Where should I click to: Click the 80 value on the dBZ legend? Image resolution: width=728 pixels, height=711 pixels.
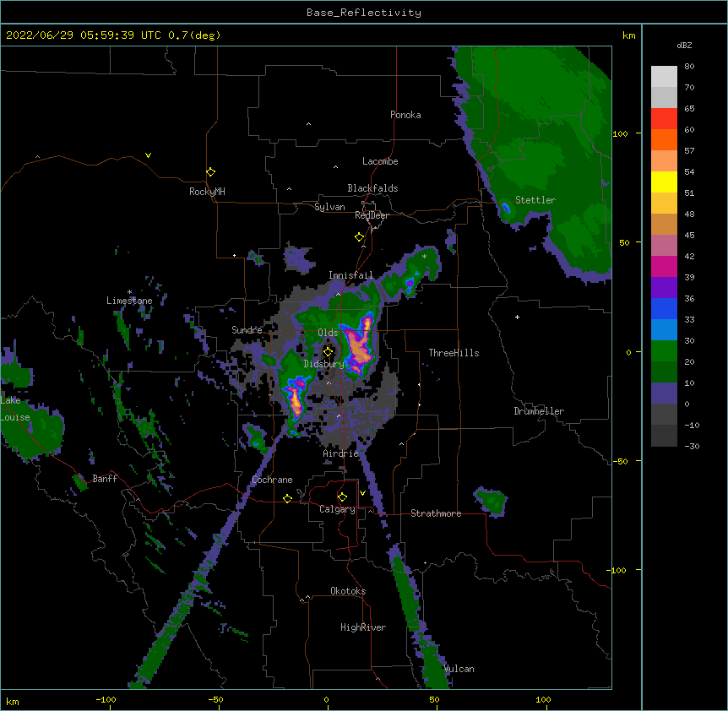tap(689, 67)
